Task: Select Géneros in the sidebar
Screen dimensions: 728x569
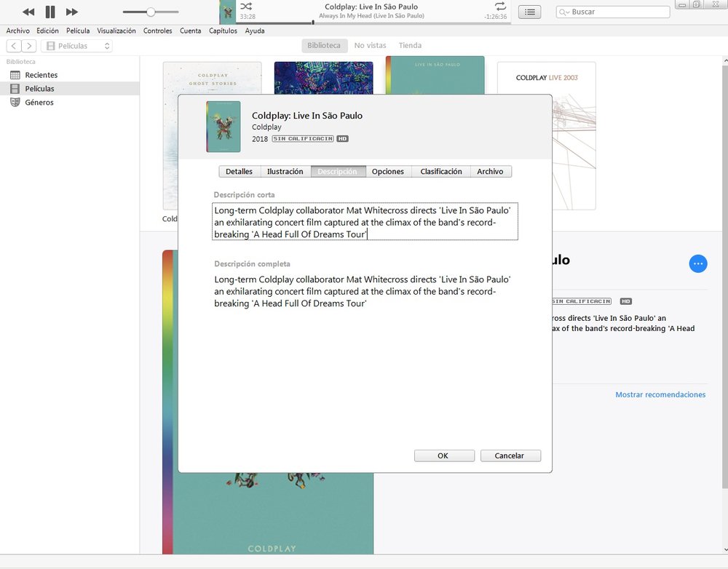Action: coord(39,103)
